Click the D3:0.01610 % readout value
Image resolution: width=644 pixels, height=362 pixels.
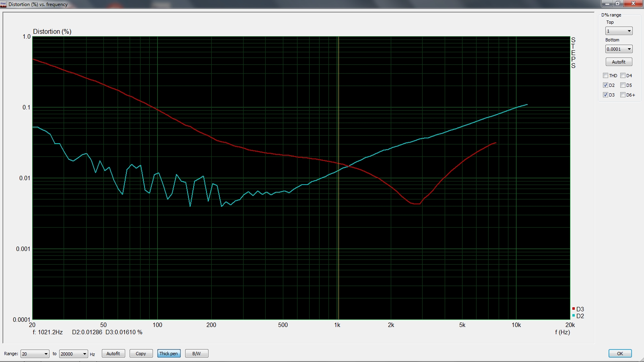[x=124, y=332]
